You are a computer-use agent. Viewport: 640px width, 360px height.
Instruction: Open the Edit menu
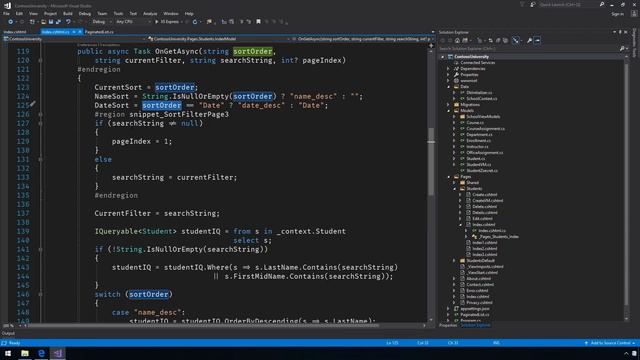(x=19, y=13)
